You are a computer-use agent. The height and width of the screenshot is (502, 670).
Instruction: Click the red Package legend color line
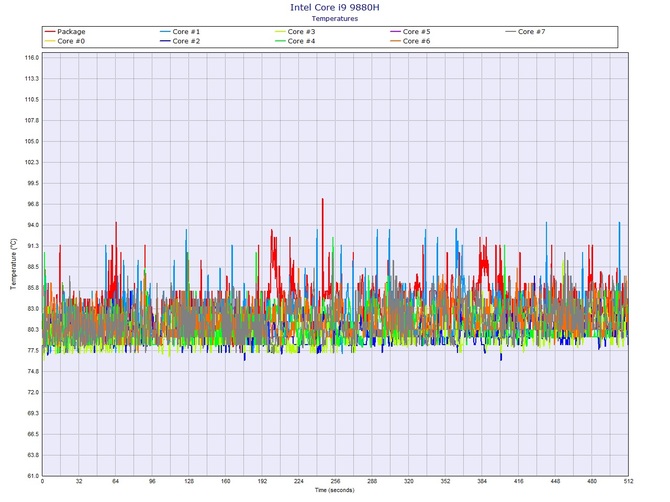pyautogui.click(x=50, y=32)
